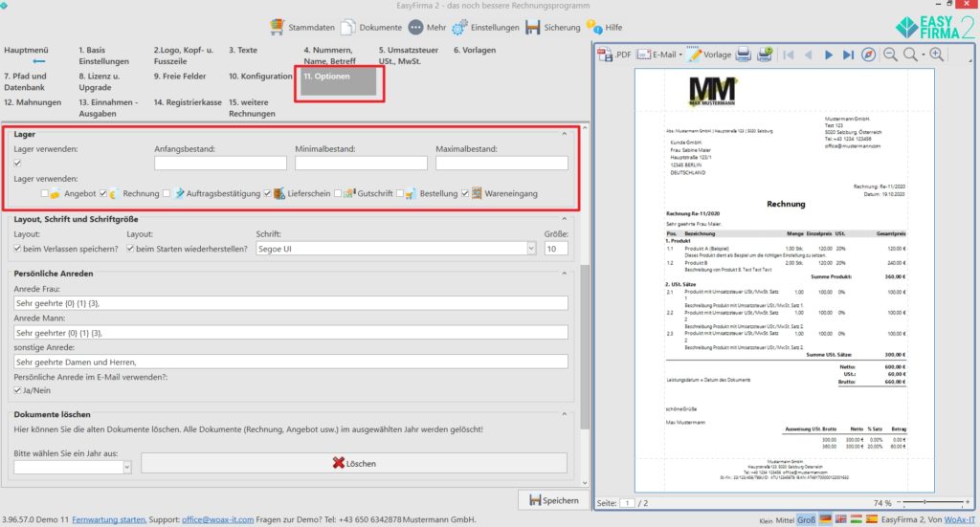The image size is (980, 527).
Task: Open tab 14. Registrierkasse
Action: coord(188,102)
